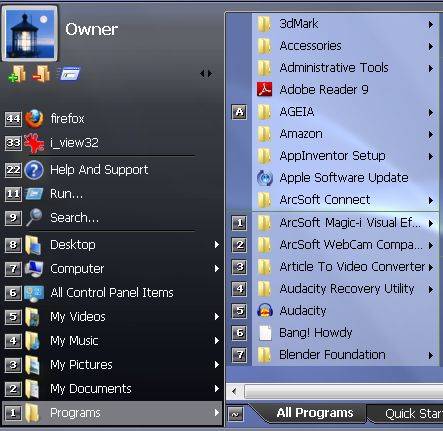Launch firefox from the recent list
This screenshot has width=443, height=431.
click(x=34, y=119)
